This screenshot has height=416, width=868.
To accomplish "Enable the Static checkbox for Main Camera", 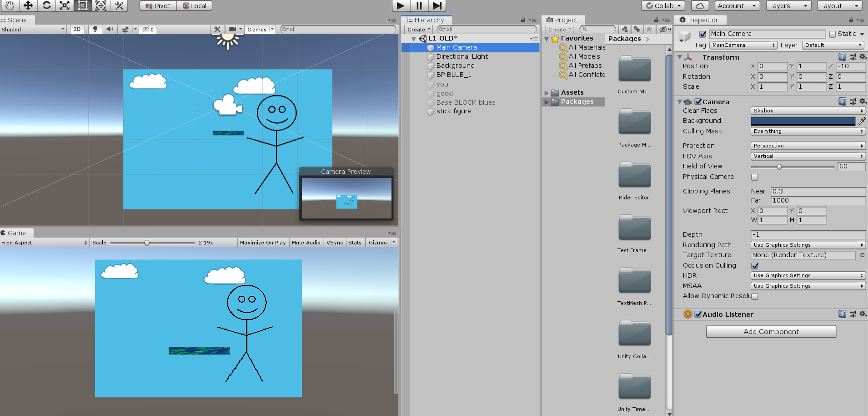I will point(833,34).
